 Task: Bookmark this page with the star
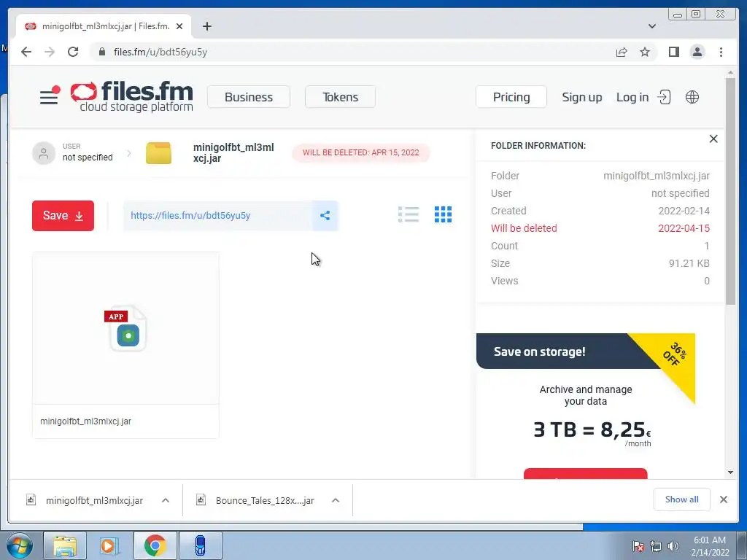[645, 52]
